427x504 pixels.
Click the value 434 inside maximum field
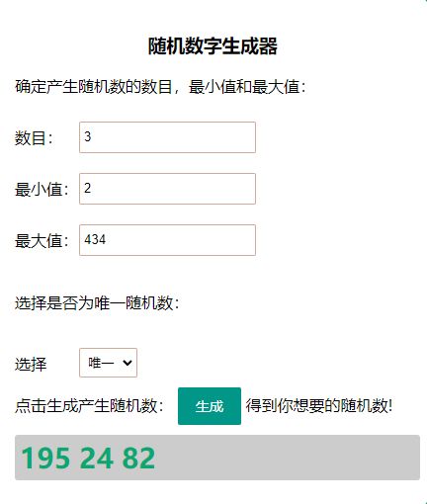(95, 239)
